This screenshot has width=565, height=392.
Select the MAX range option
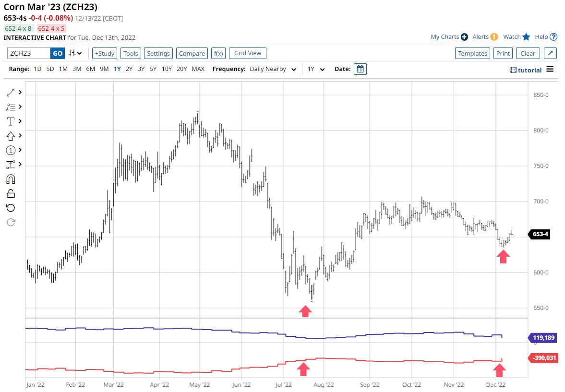(x=198, y=69)
